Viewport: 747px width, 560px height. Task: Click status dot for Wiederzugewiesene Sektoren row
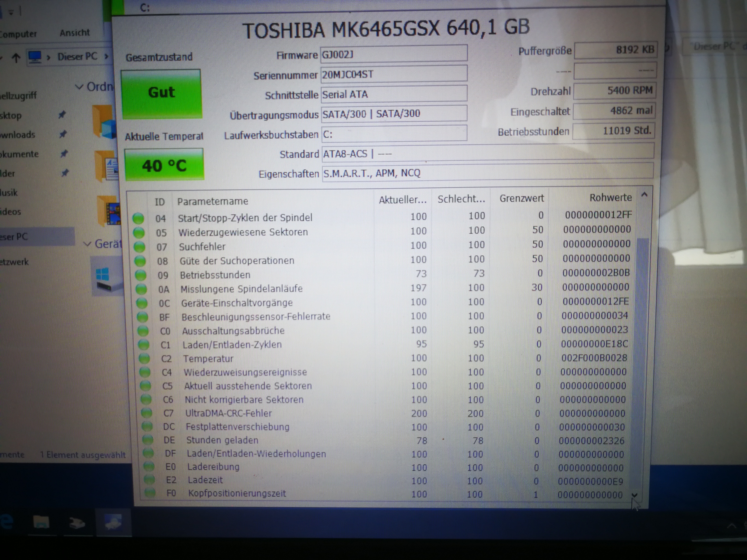tap(139, 232)
